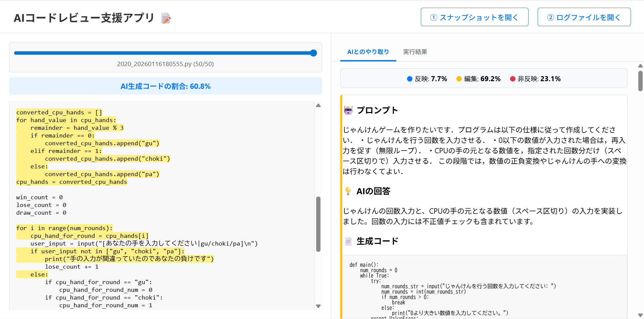Open the snapshot with スナップショットを開く button

click(x=474, y=17)
